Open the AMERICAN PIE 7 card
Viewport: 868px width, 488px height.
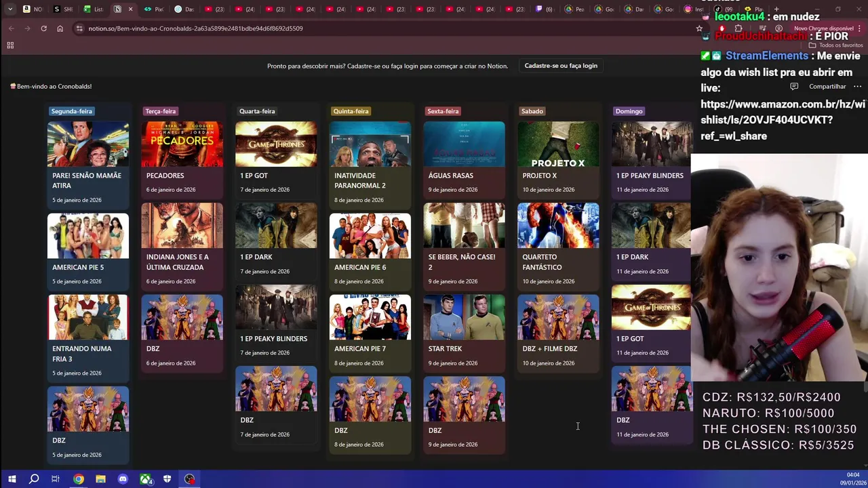coord(370,333)
